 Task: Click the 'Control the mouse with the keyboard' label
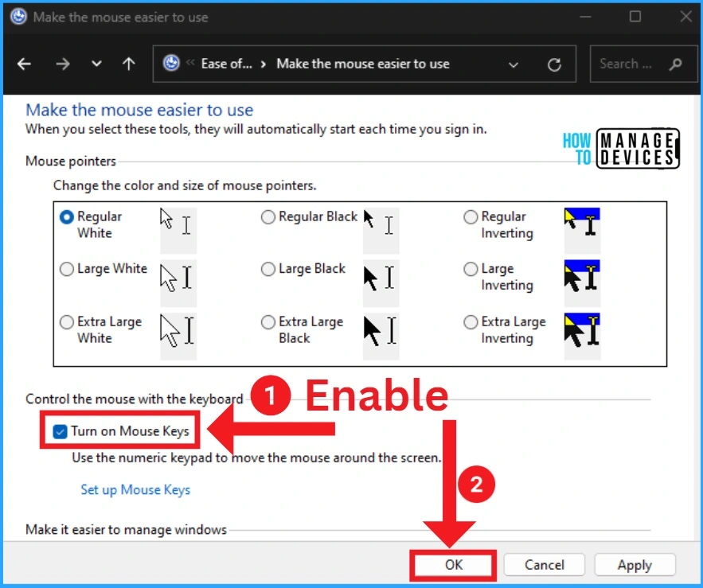pos(134,399)
